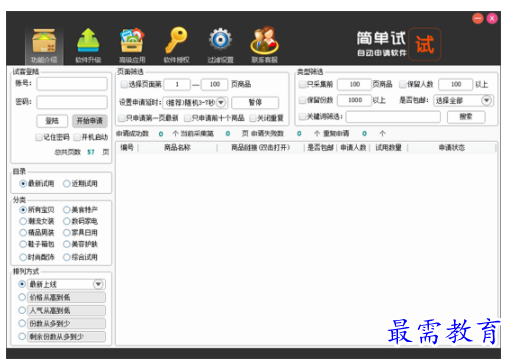Screen dimensions: 509x363
Task: Tick the 选择页面第 checkbox
Action: coord(124,84)
